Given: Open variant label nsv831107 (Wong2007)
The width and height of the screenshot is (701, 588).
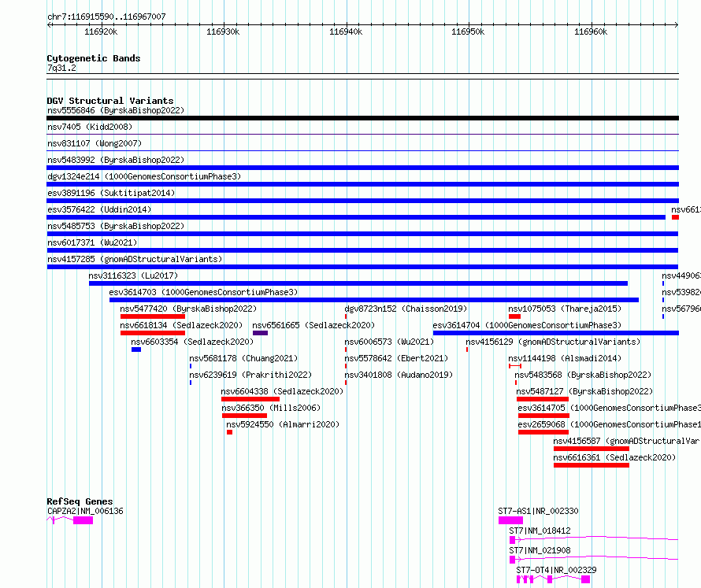Looking at the screenshot, I should point(95,143).
